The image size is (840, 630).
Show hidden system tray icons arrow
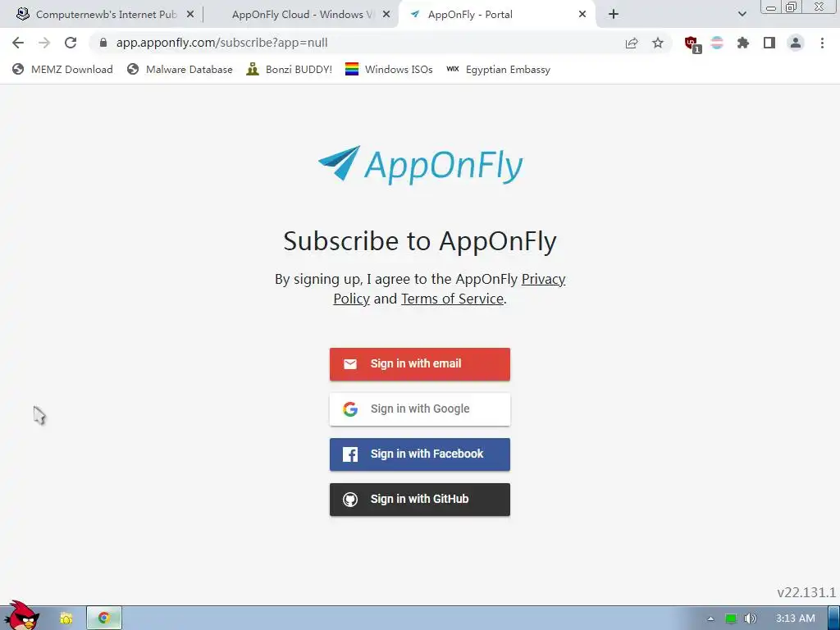click(711, 619)
